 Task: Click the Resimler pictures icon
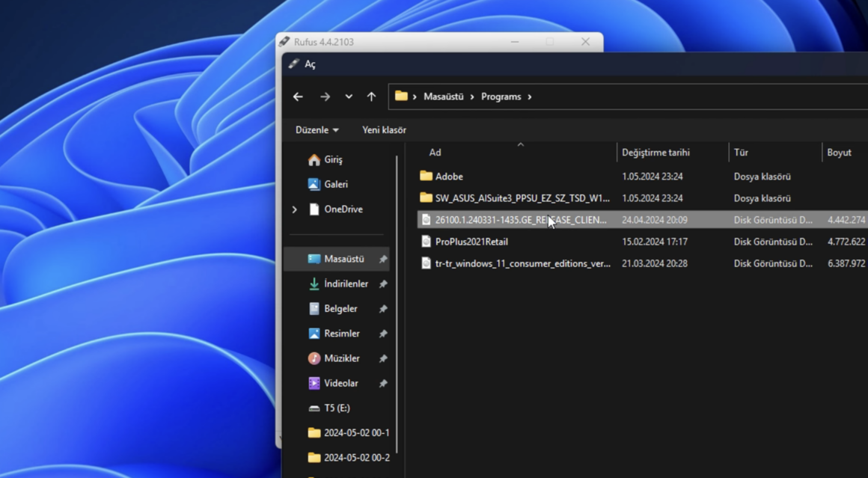(x=314, y=334)
